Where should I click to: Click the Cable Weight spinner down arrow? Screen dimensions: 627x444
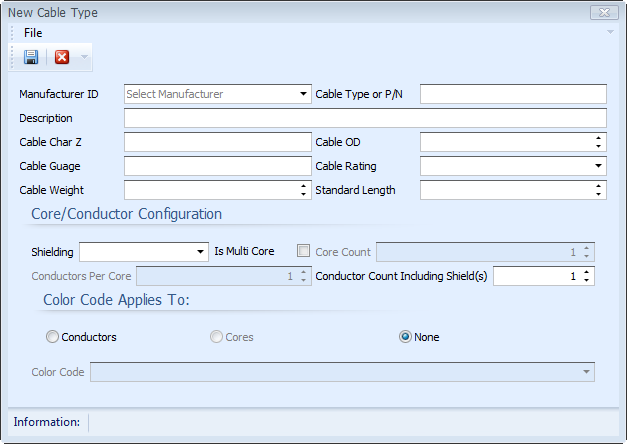(x=304, y=194)
